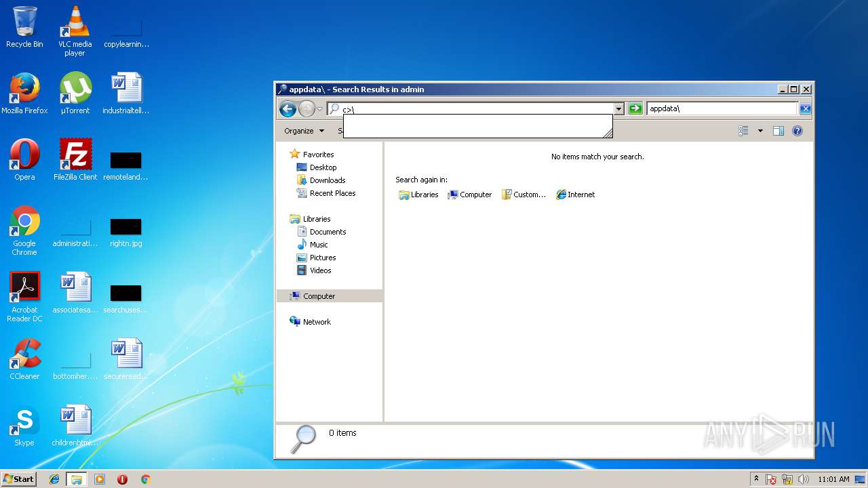Click the Change your view icon

[x=743, y=131]
